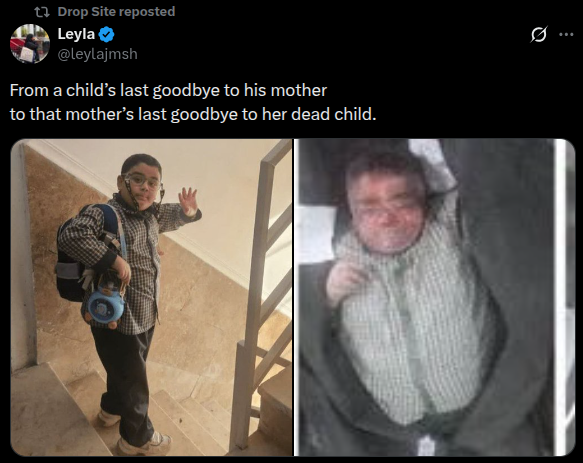Click the boy's waving hand in the left photo

click(x=188, y=198)
